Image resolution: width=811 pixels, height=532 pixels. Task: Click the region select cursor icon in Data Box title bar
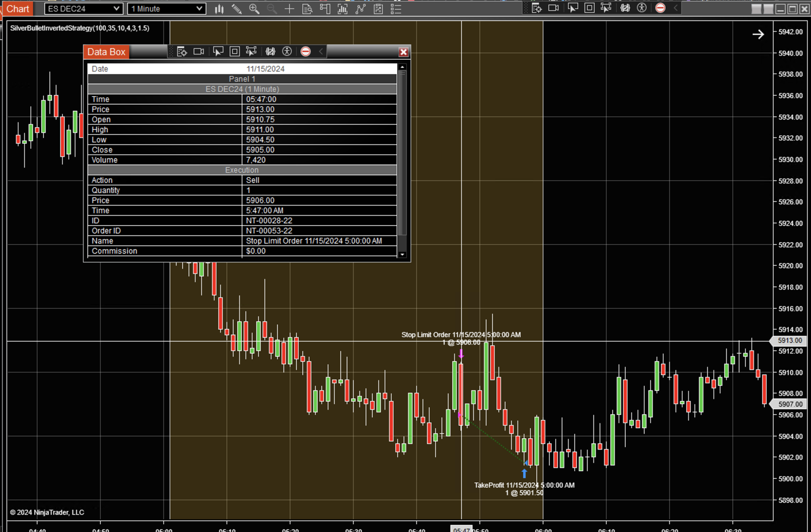[x=251, y=52]
